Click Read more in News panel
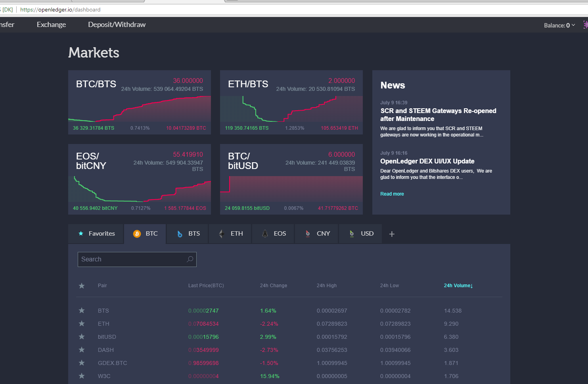This screenshot has height=384, width=588. point(392,194)
